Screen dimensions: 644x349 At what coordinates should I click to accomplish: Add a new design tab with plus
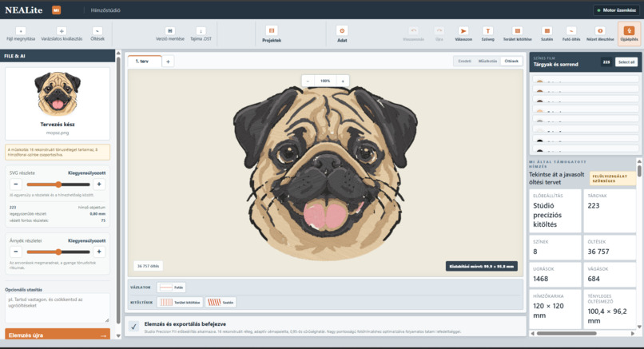168,61
